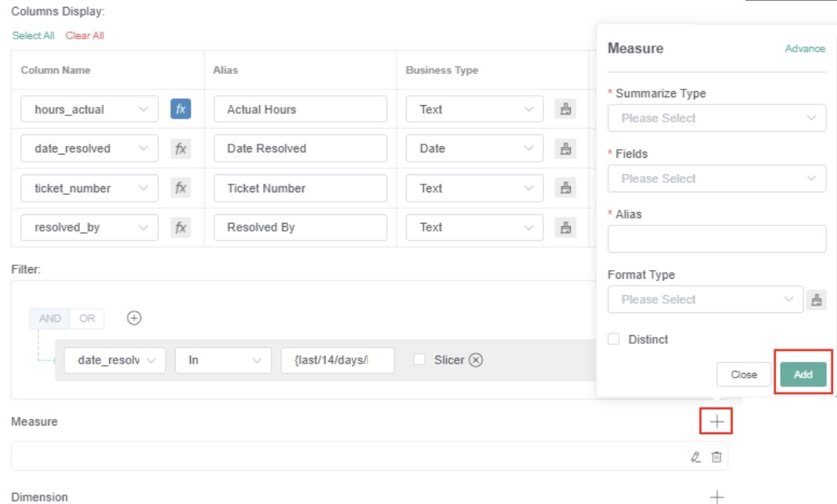
Task: Remove the date_resolved filter with the circled X
Action: pyautogui.click(x=476, y=360)
